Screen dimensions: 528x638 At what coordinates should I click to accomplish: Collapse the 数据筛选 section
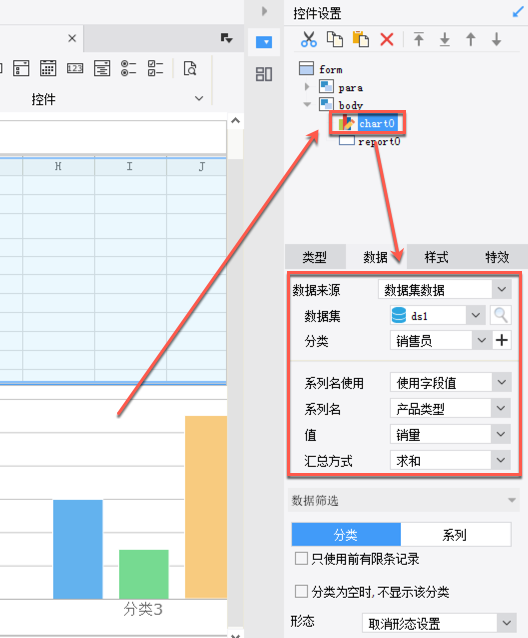point(512,500)
